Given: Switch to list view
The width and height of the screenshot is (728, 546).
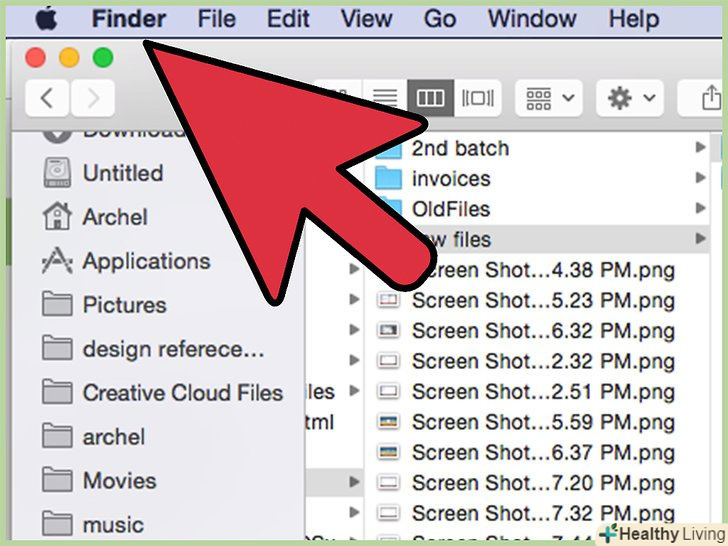Looking at the screenshot, I should point(385,98).
